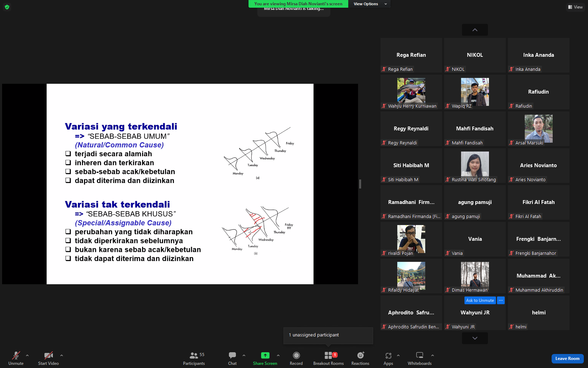Open Whiteboards
Viewport: 588px width, 368px height.
420,358
